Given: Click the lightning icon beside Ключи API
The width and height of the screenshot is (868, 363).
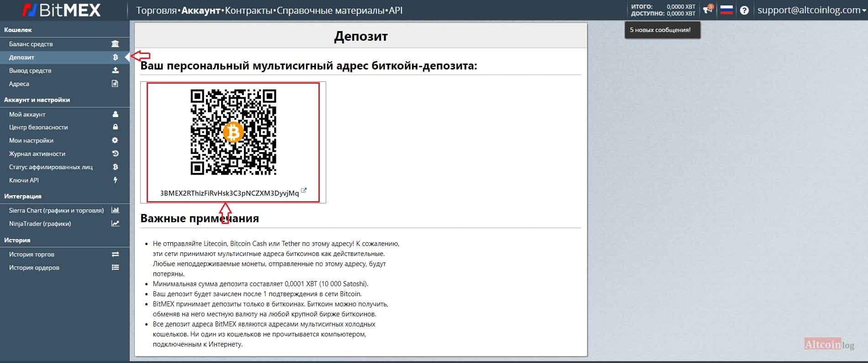Looking at the screenshot, I should pos(115,180).
